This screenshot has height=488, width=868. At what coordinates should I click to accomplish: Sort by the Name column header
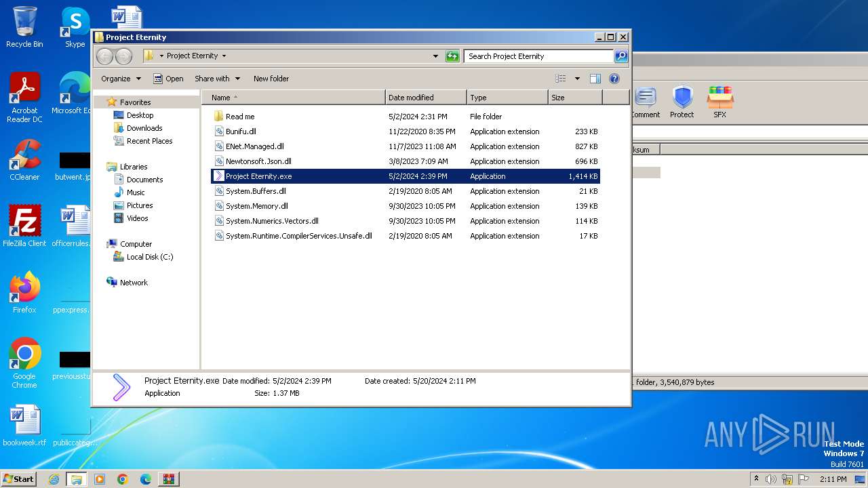(293, 98)
